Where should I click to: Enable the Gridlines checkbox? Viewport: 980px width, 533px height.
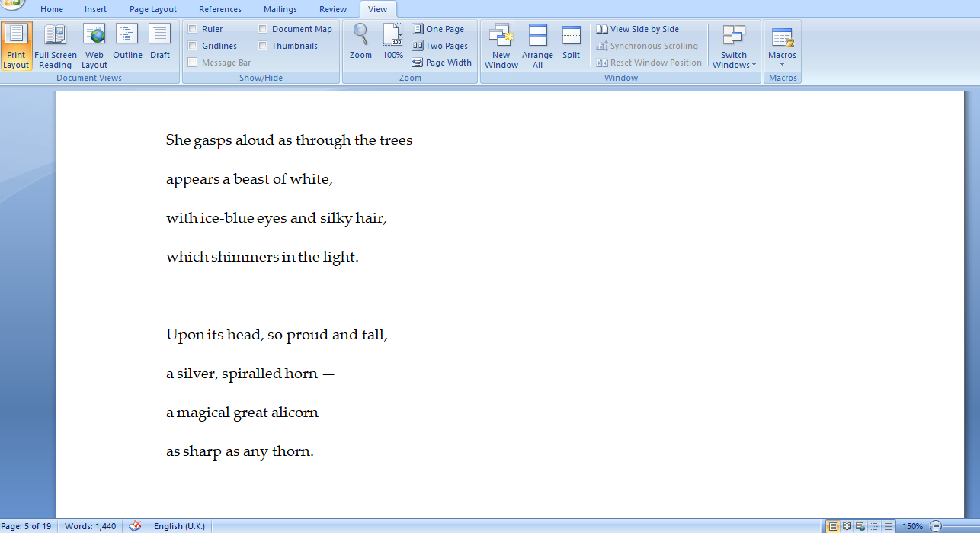(x=193, y=46)
